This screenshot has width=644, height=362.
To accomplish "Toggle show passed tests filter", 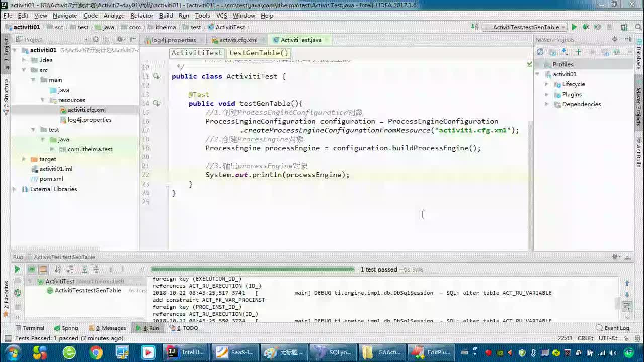I will pos(31,269).
